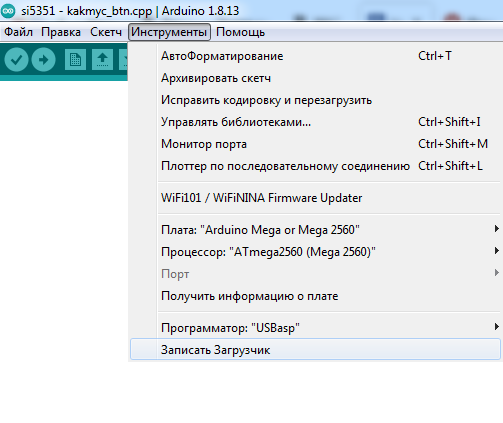Image resolution: width=503 pixels, height=423 pixels.
Task: Open the Помощь menu
Action: click(241, 32)
